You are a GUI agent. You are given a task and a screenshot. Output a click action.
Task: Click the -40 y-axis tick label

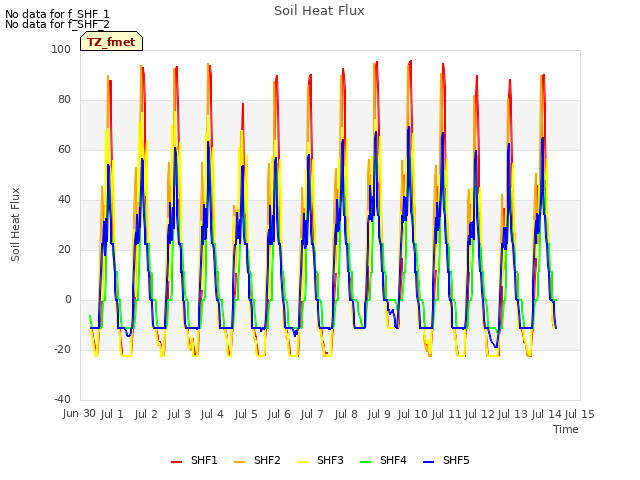click(62, 399)
